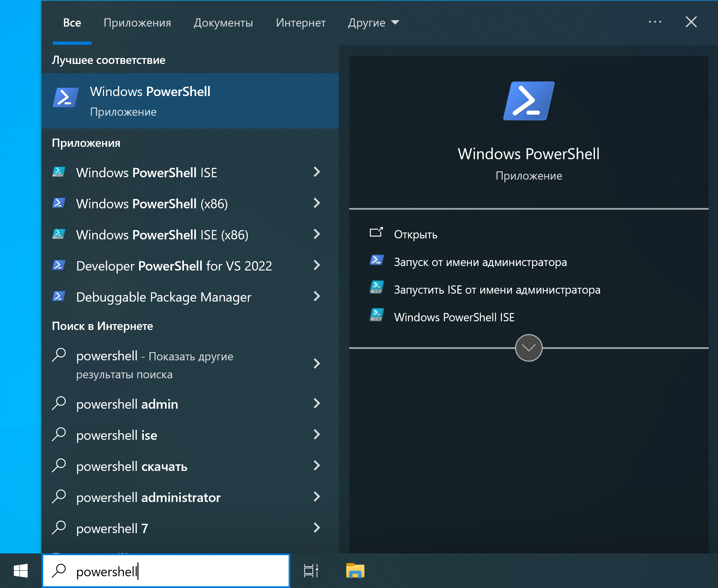The width and height of the screenshot is (718, 588).
Task: Choose Запустить ISE от имени администратора
Action: 497,290
